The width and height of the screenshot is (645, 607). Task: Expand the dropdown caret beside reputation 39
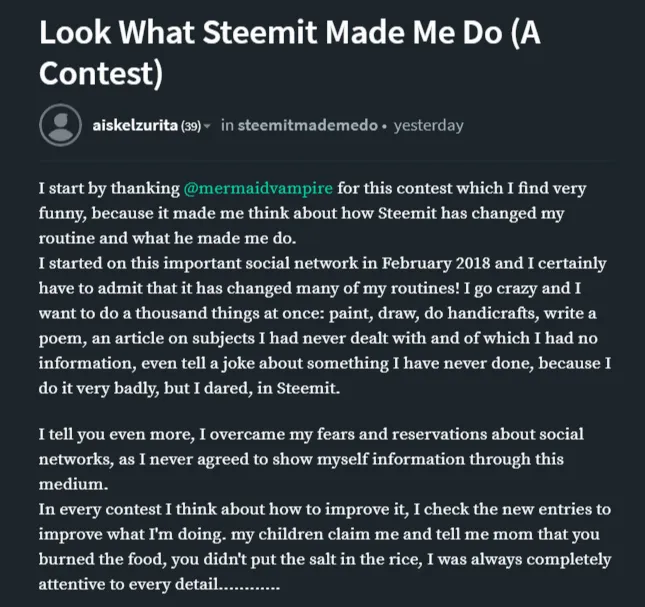(x=207, y=126)
